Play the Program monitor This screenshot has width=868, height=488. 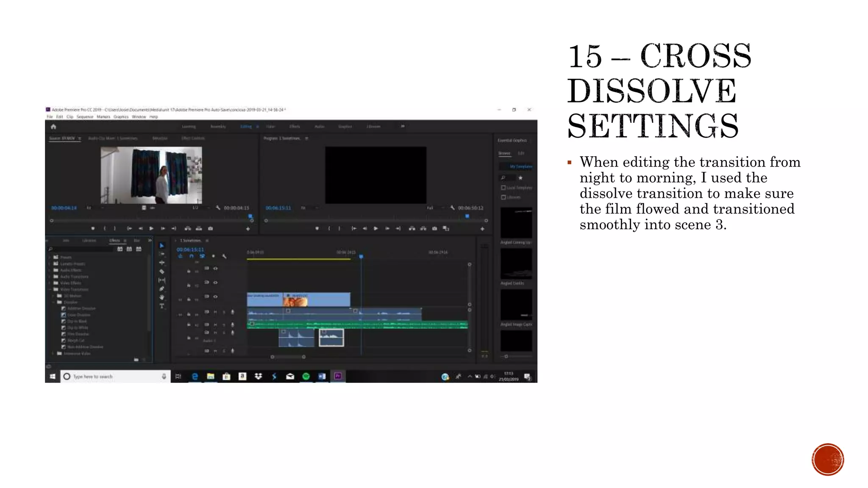point(376,229)
